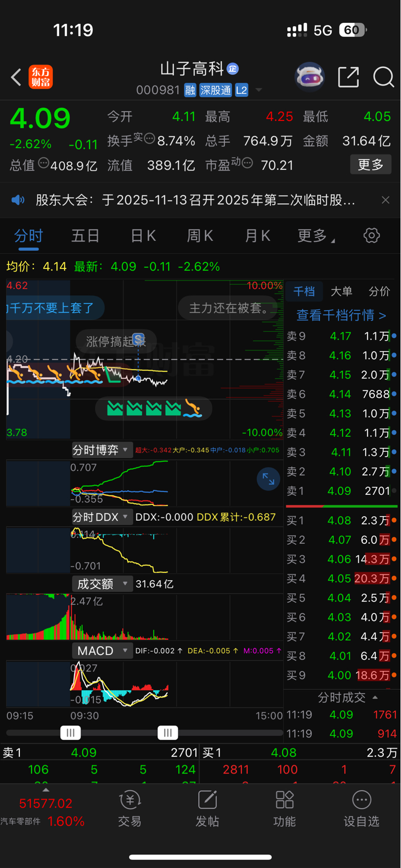The width and height of the screenshot is (401, 868).
Task: Tap the bottom 卖1 4.09 queue header
Action: pyautogui.click(x=100, y=753)
